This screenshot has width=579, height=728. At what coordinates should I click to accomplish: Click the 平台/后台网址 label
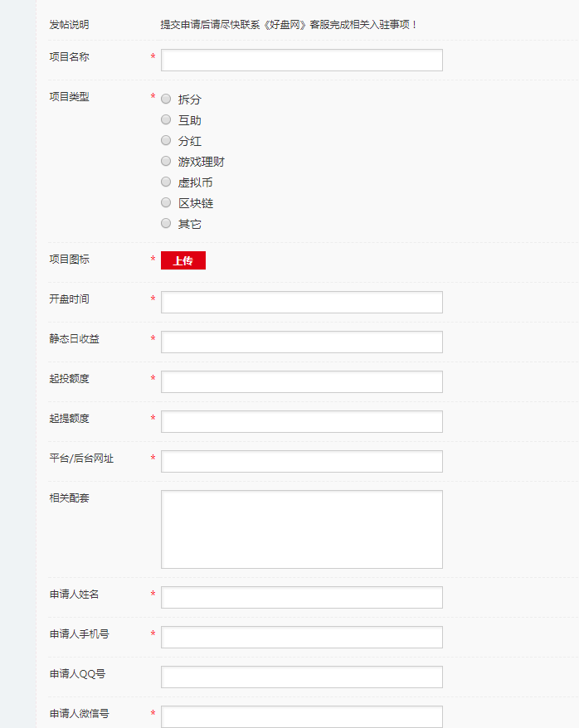(81, 459)
